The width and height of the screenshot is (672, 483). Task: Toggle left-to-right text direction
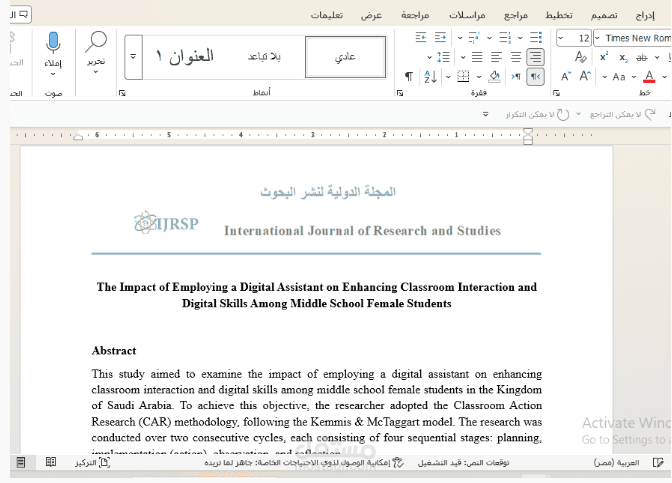pos(516,77)
